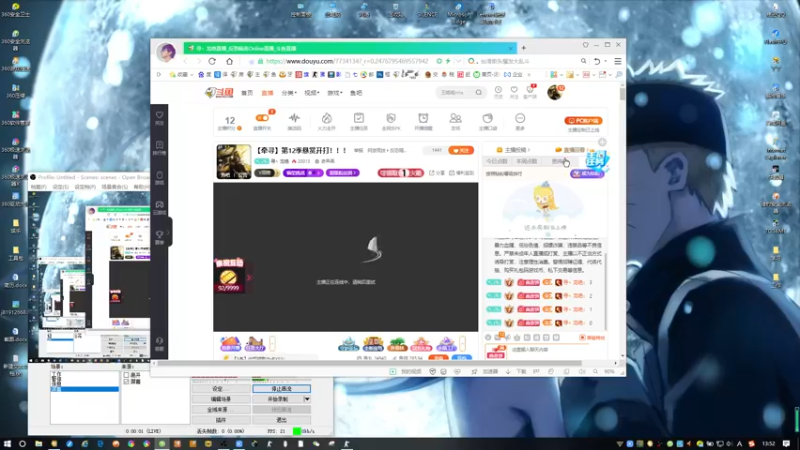800x450 pixels.
Task: Click the plugins button in OBS
Action: click(x=221, y=420)
